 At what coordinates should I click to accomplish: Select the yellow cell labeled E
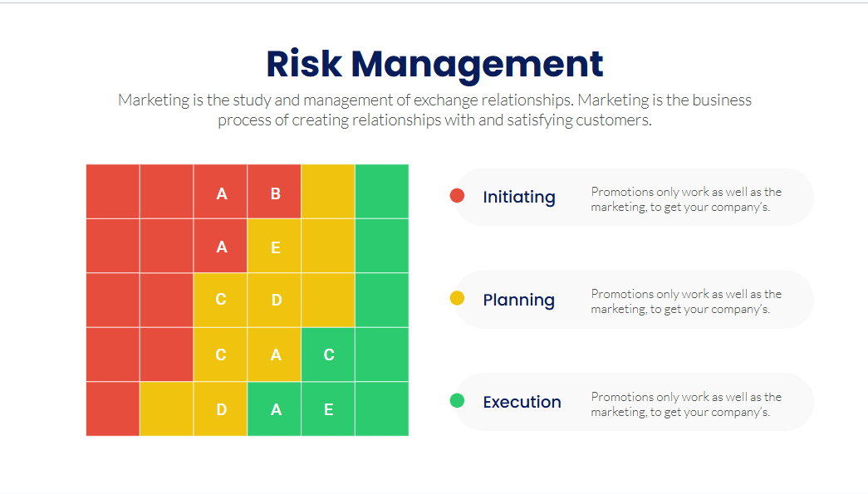click(x=274, y=246)
